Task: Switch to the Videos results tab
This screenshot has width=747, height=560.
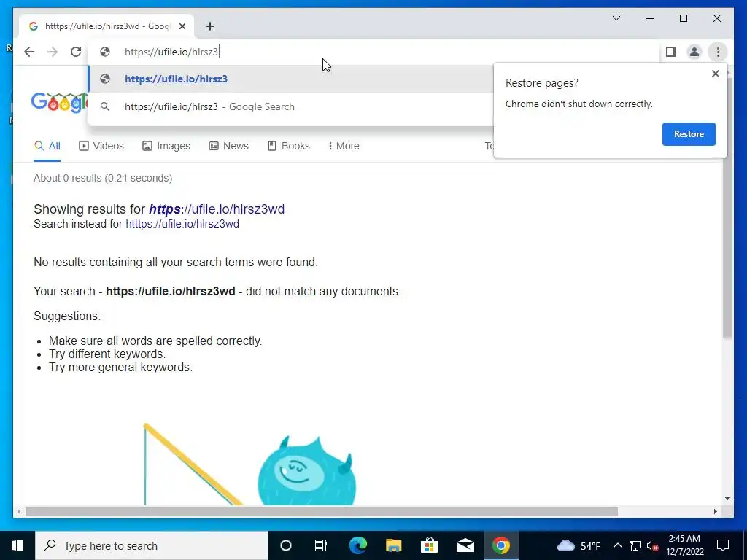Action: point(101,146)
